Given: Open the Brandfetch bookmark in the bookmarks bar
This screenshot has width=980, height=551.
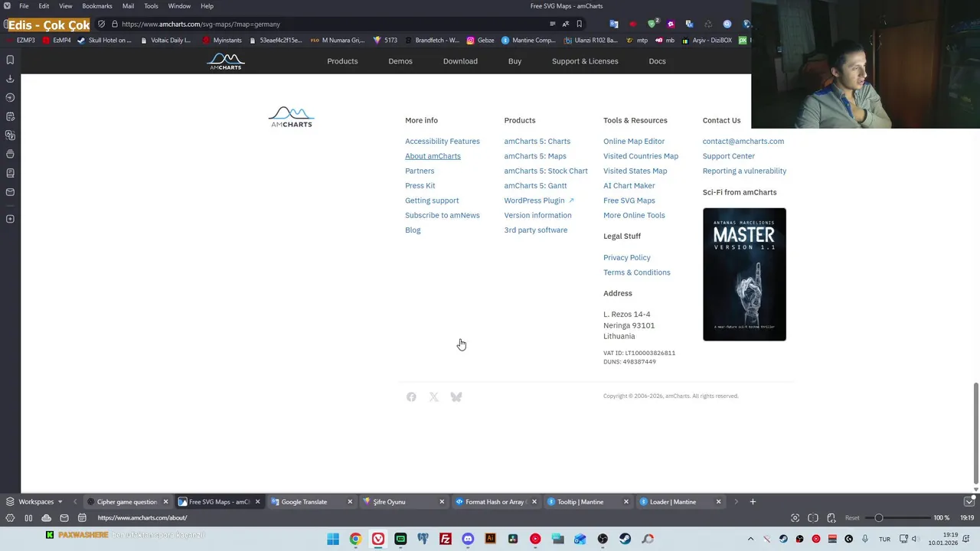Looking at the screenshot, I should pos(431,41).
